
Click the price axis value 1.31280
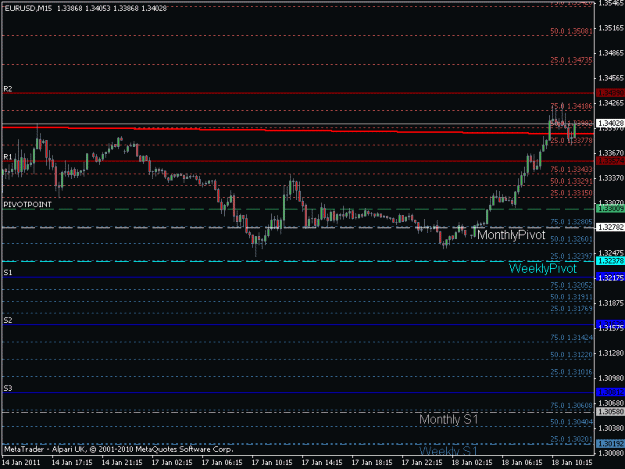coord(611,353)
